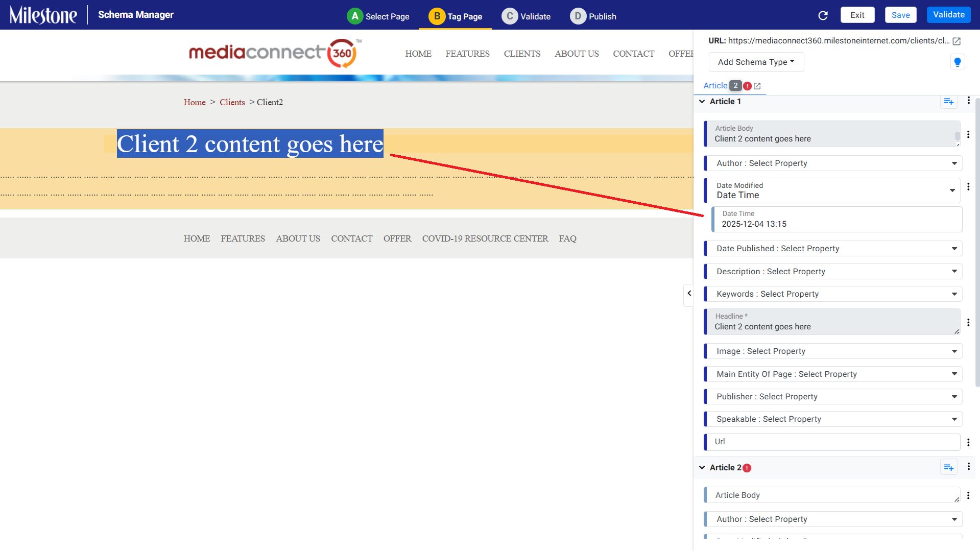The image size is (980, 551).
Task: Click Milestone logo in header
Action: [x=43, y=15]
